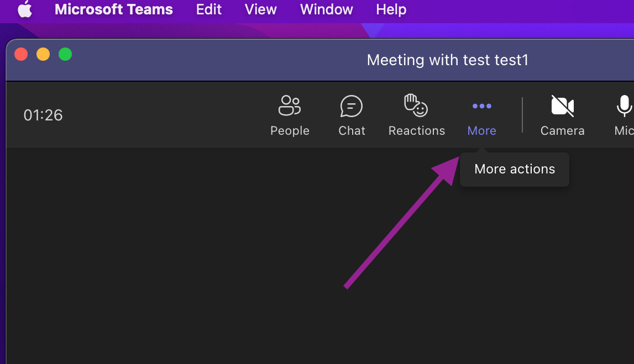634x364 pixels.
Task: Open the Window menu
Action: (326, 9)
